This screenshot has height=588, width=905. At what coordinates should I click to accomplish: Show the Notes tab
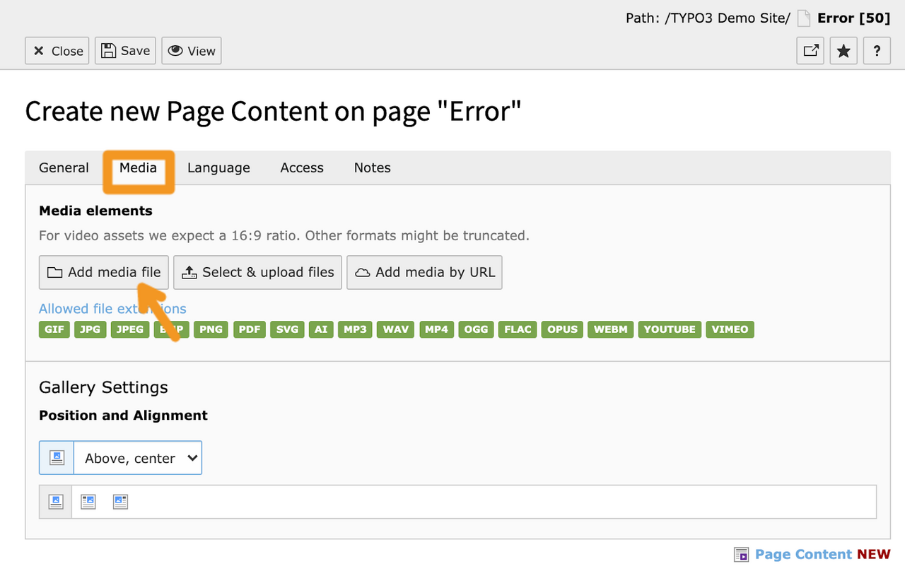pos(372,167)
